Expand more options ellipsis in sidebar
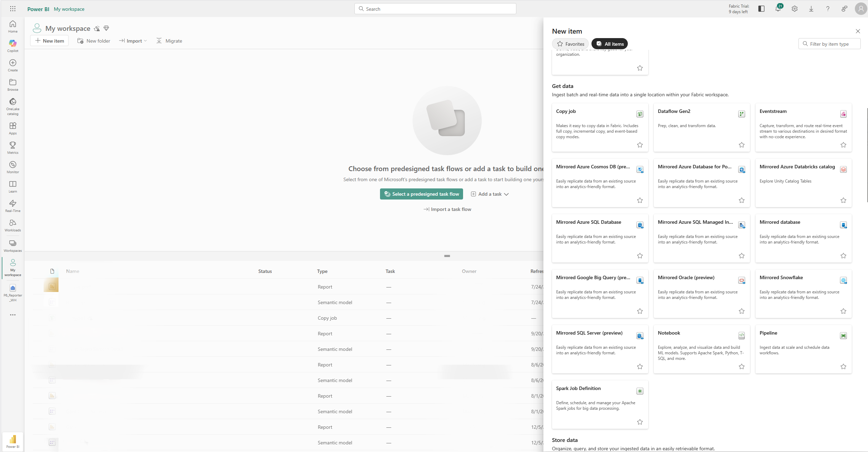 pos(13,315)
